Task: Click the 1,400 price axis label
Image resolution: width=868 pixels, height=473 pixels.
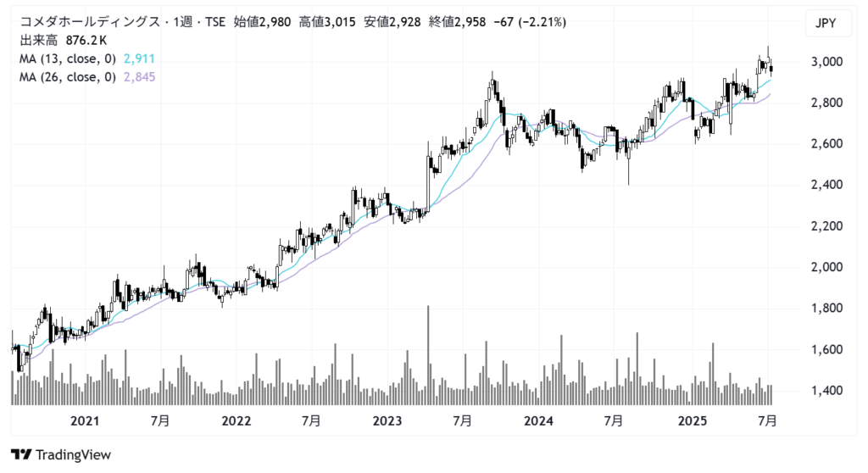Action: pos(827,391)
